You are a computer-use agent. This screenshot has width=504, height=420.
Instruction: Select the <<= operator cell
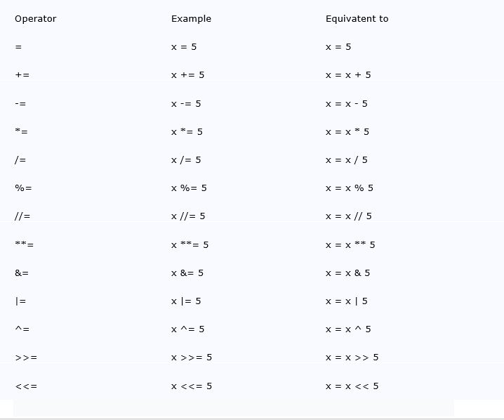[26, 386]
